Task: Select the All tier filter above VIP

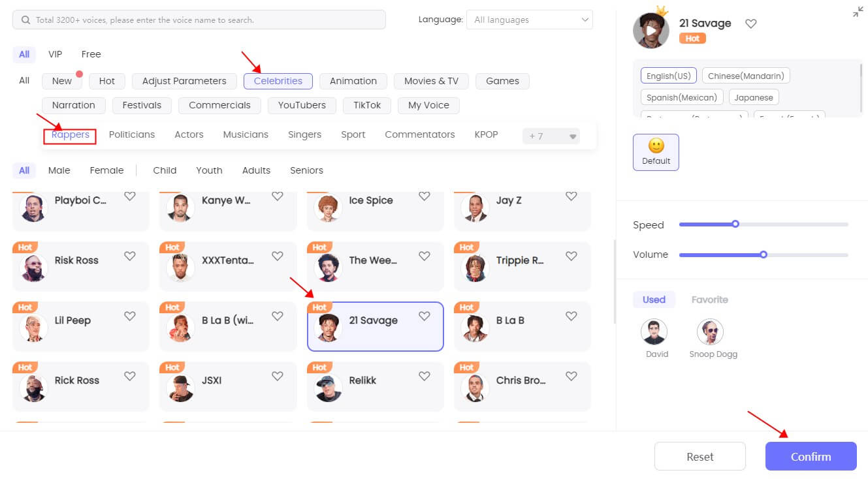Action: 24,54
